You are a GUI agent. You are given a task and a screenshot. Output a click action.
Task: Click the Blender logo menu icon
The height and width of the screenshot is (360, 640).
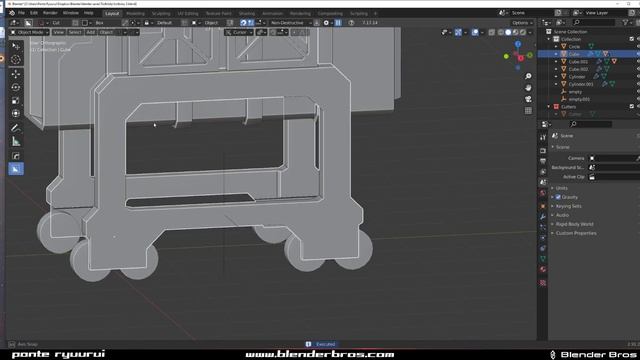11,13
